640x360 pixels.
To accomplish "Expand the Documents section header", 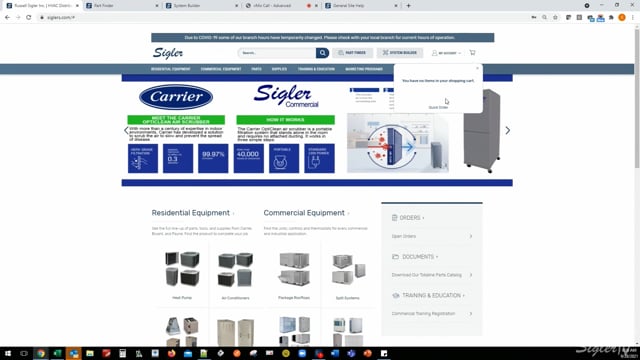I will 415,257.
